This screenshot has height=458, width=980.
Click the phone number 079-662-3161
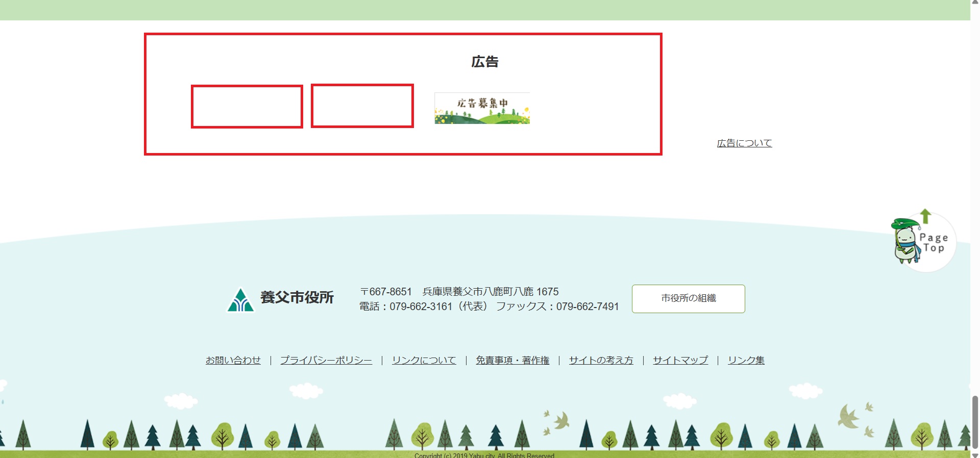tap(421, 307)
